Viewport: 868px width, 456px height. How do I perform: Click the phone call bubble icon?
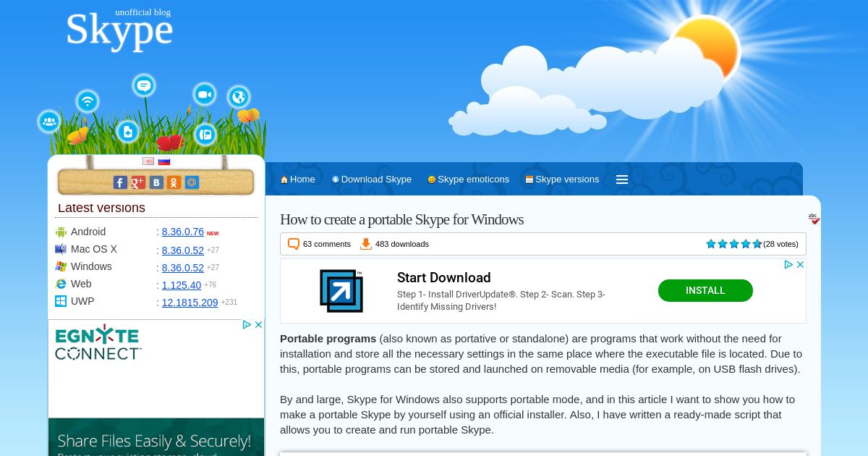[x=205, y=134]
